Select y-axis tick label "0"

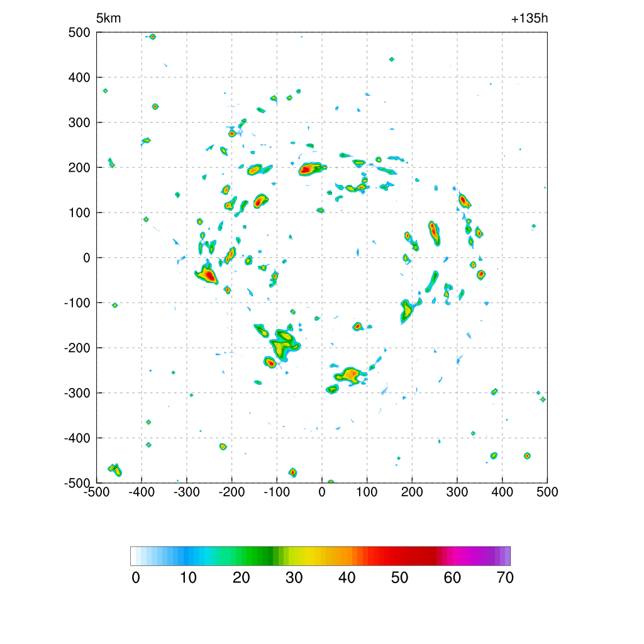coord(87,258)
